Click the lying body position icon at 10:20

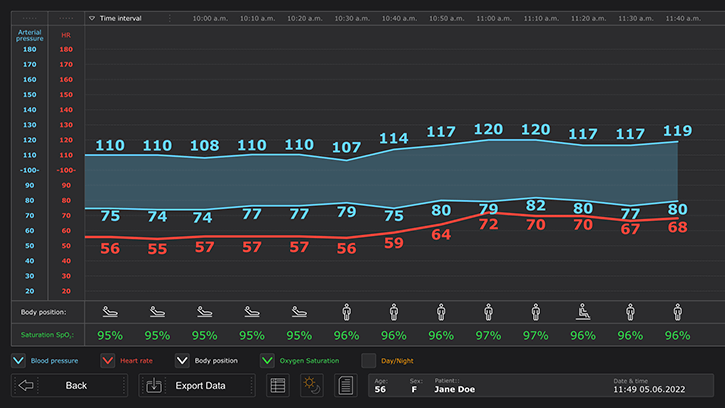pyautogui.click(x=204, y=311)
